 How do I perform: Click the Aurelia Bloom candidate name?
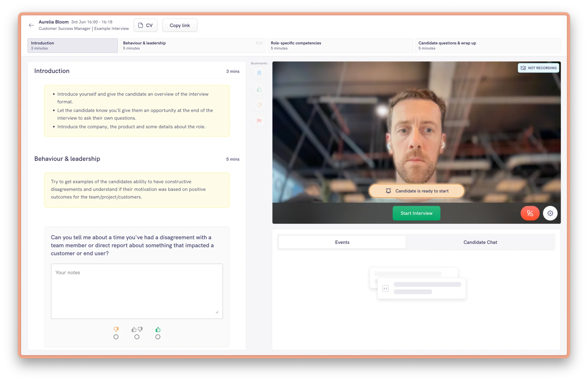pos(54,22)
